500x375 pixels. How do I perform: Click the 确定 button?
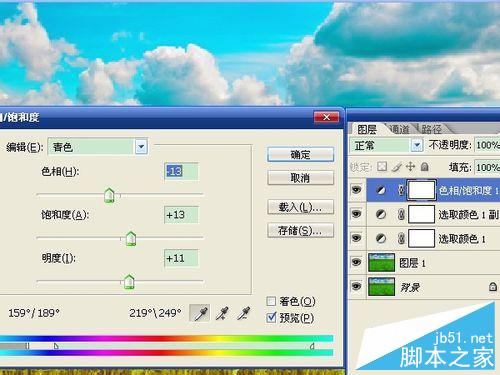pos(300,155)
